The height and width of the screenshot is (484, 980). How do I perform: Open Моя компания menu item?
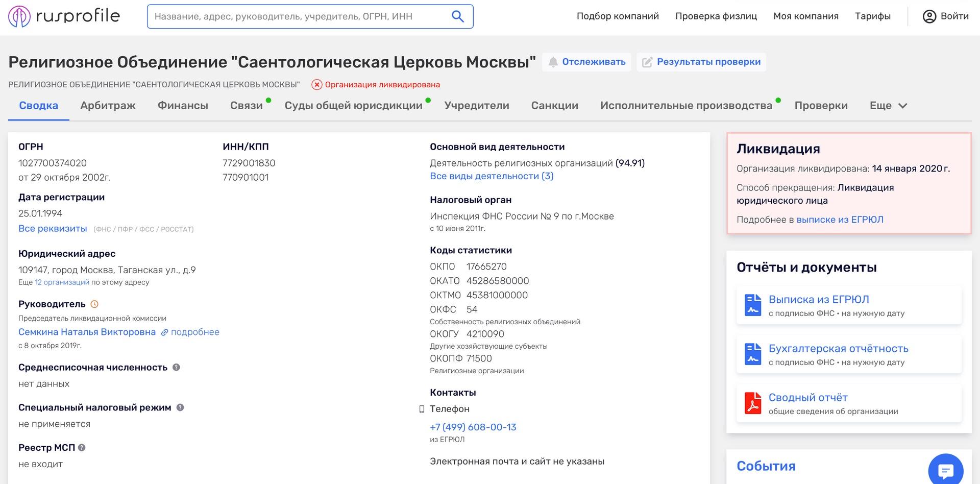click(806, 16)
